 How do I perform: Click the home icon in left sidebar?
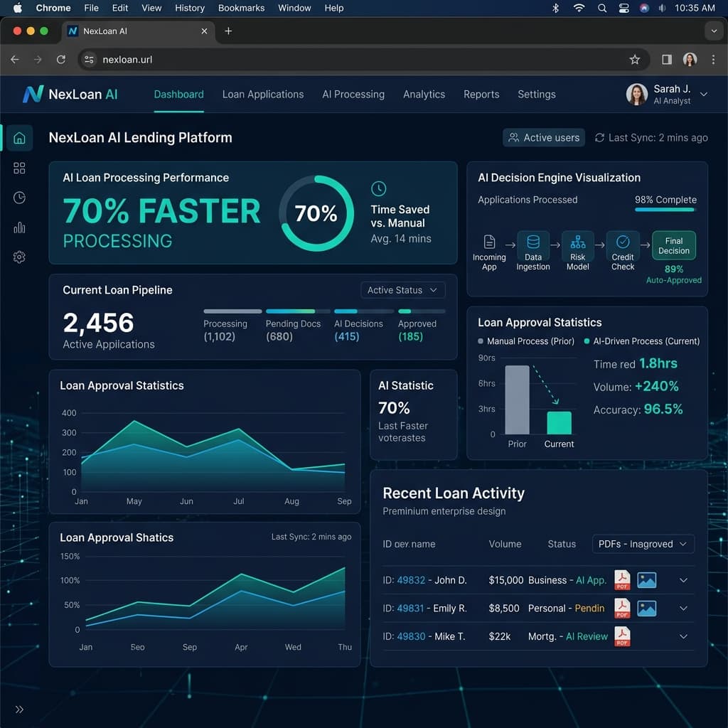click(19, 138)
